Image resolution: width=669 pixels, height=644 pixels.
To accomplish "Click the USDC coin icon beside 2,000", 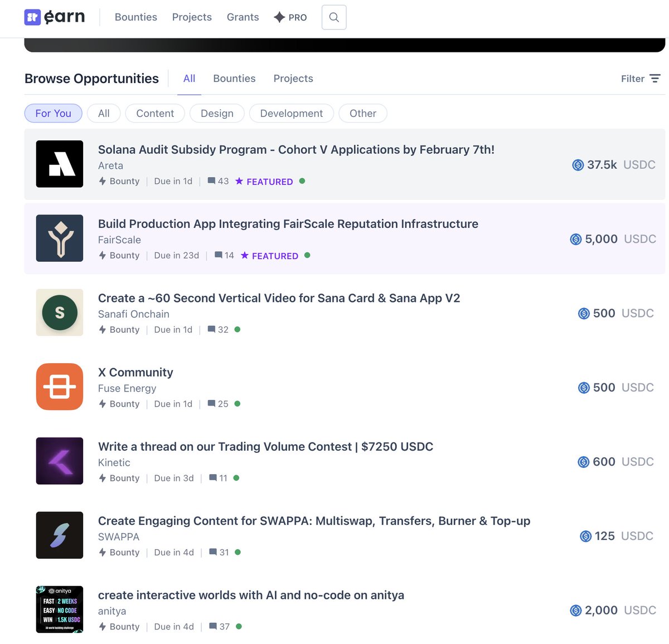I will tap(576, 611).
